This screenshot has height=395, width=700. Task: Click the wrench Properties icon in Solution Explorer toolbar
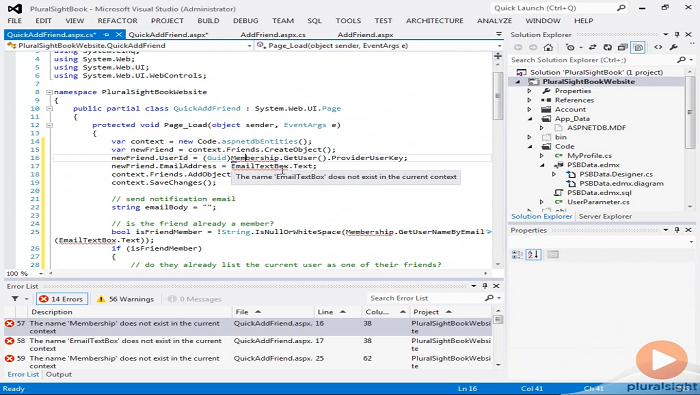674,47
